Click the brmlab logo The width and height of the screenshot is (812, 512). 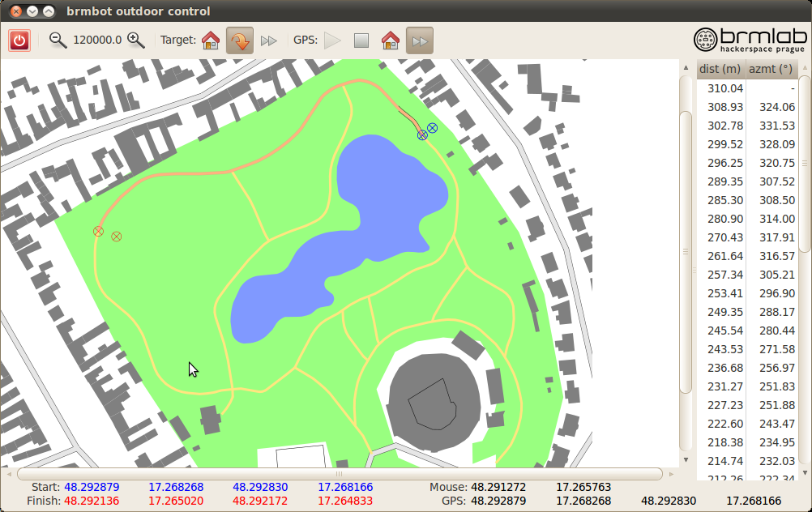[x=750, y=40]
